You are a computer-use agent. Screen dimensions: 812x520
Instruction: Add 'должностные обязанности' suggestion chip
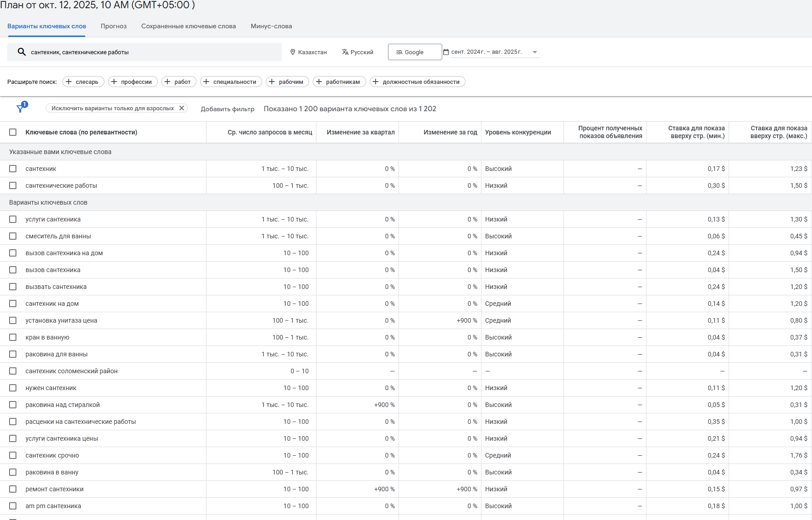pyautogui.click(x=417, y=82)
